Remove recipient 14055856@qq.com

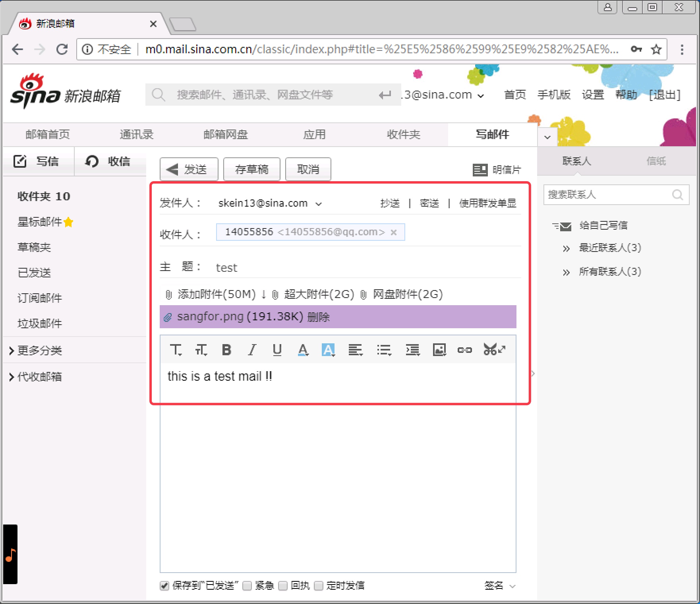(394, 232)
